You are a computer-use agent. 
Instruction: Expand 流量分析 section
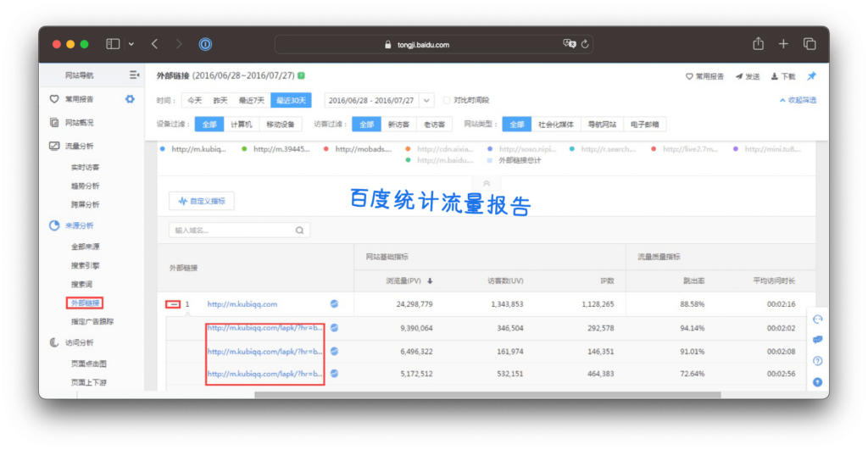click(x=79, y=146)
